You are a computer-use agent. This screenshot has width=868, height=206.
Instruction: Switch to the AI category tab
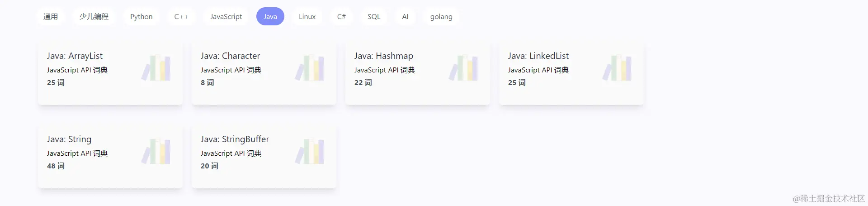(406, 17)
